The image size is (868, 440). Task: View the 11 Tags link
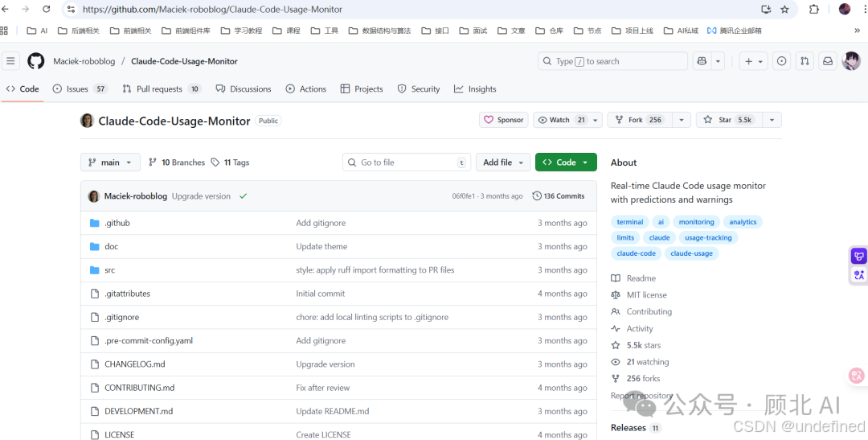[x=231, y=162]
